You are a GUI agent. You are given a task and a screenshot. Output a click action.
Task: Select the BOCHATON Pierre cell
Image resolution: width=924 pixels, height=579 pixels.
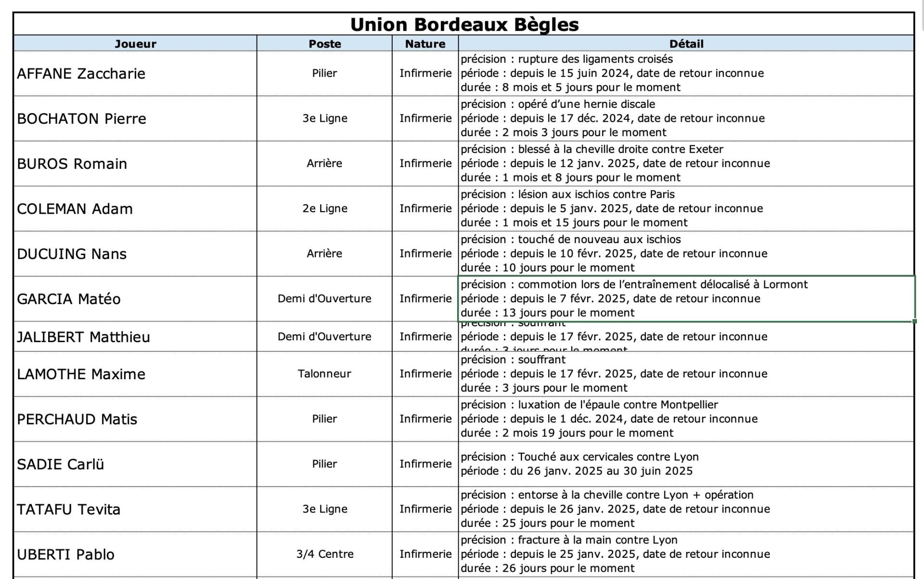[135, 118]
